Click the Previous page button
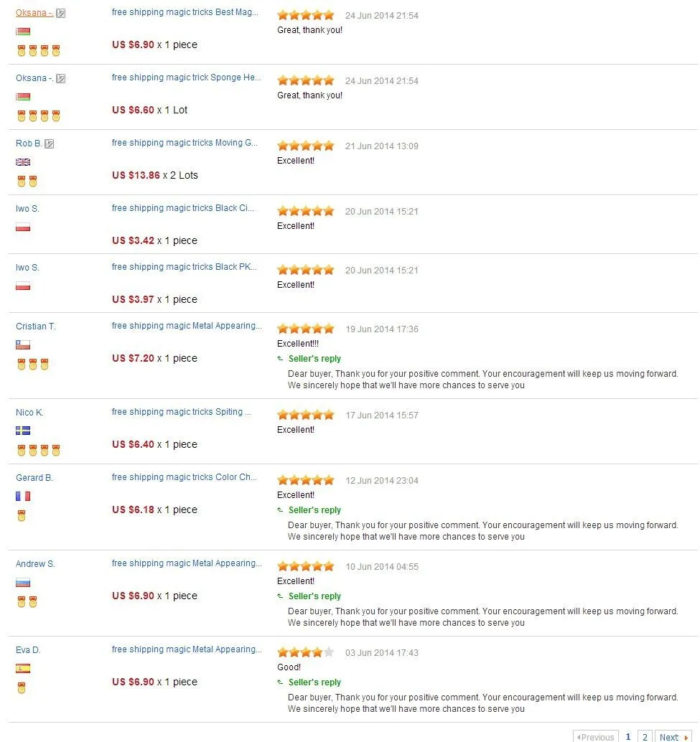Screen dimensions: 700x742 click(596, 737)
